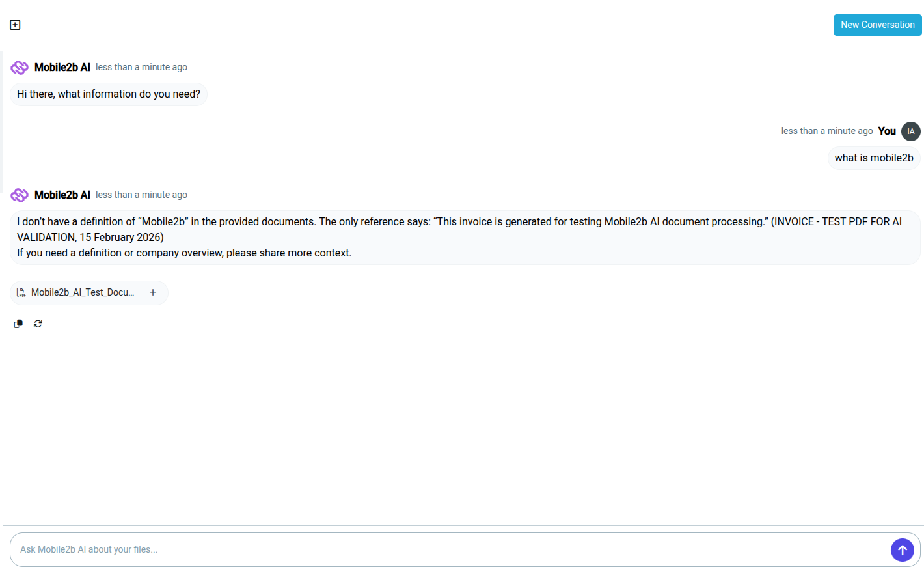Toggle the copy confirmation on the AI reply
This screenshot has width=924, height=567.
point(18,324)
